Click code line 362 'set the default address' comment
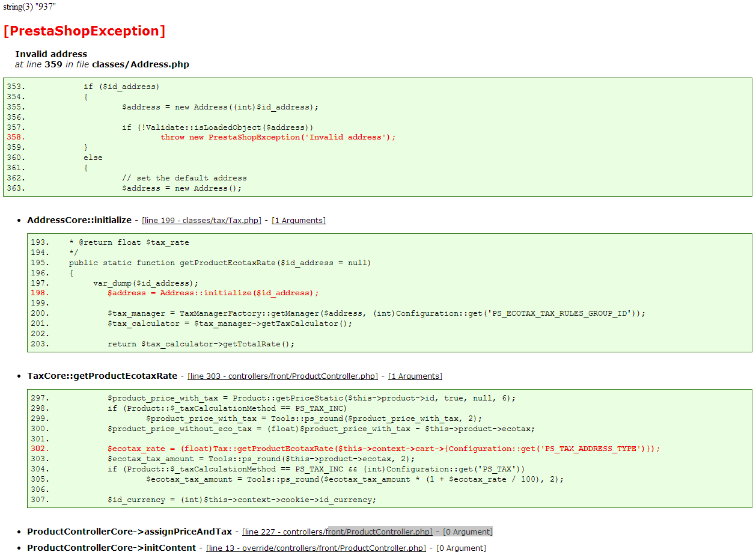 coord(184,178)
